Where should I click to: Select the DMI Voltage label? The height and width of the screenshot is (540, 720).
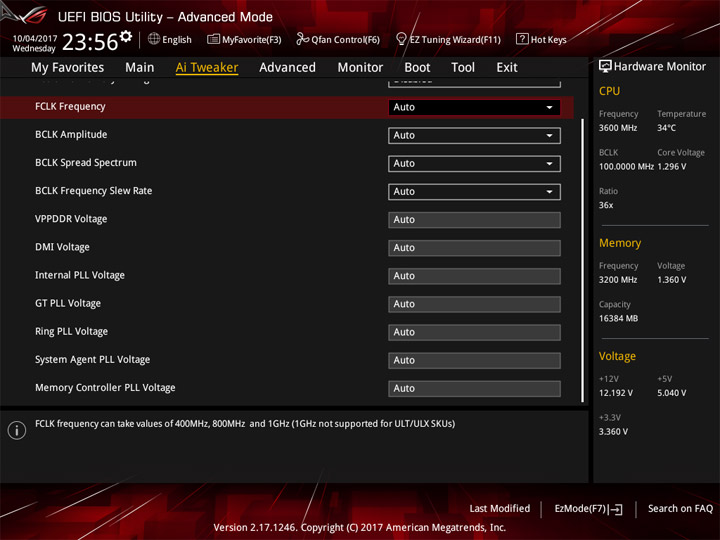pyautogui.click(x=62, y=247)
